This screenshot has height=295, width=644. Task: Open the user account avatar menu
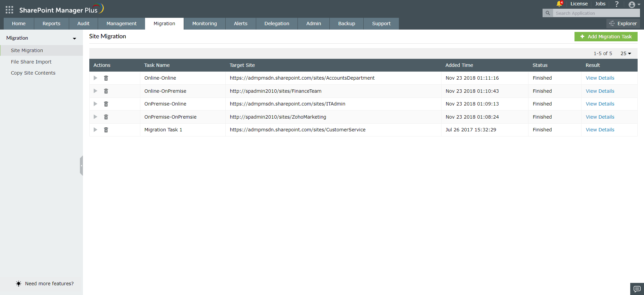tap(634, 4)
